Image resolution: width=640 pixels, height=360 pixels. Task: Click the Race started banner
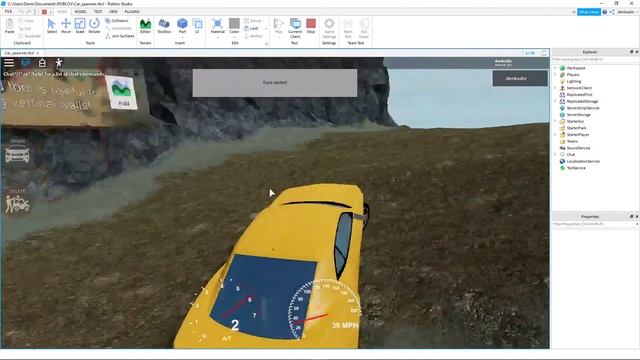point(275,82)
